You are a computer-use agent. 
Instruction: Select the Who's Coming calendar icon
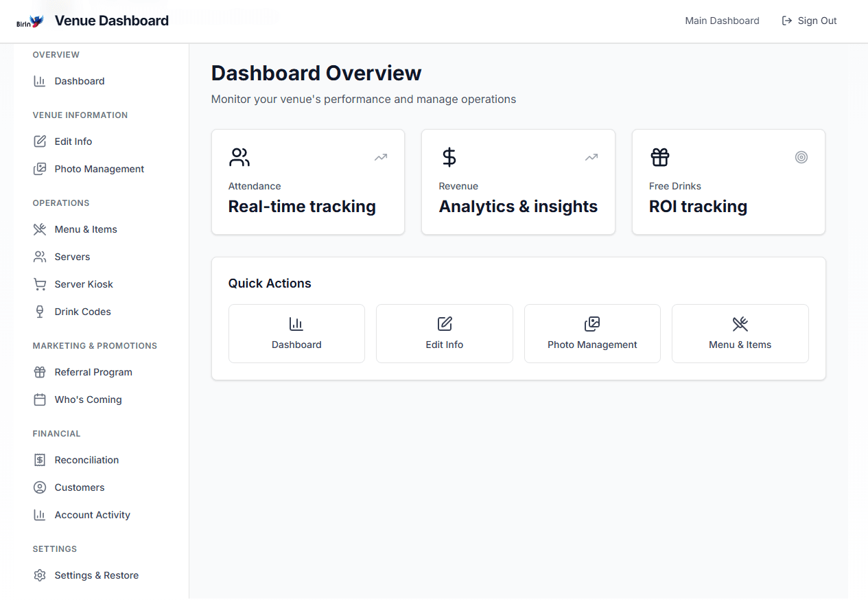40,400
